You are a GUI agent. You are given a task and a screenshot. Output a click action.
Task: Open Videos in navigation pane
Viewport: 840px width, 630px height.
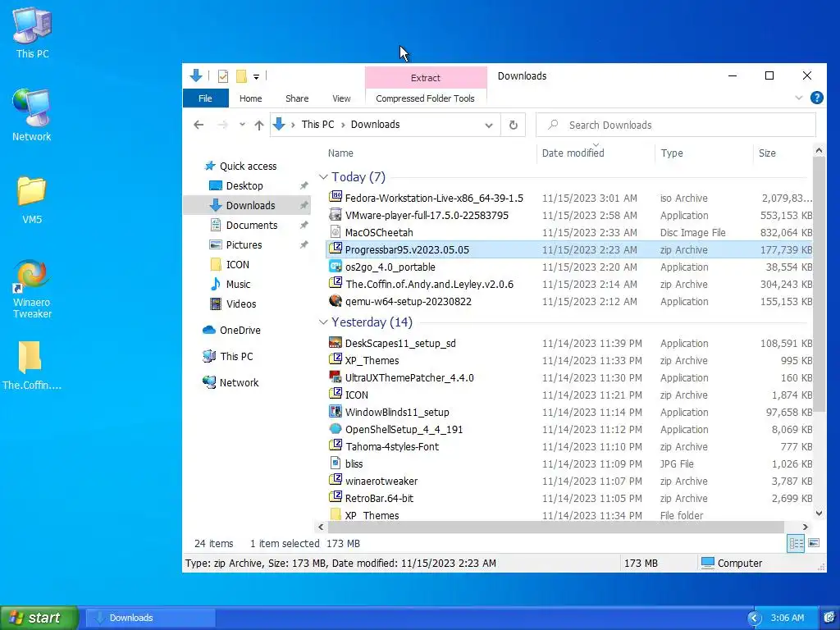coord(241,304)
